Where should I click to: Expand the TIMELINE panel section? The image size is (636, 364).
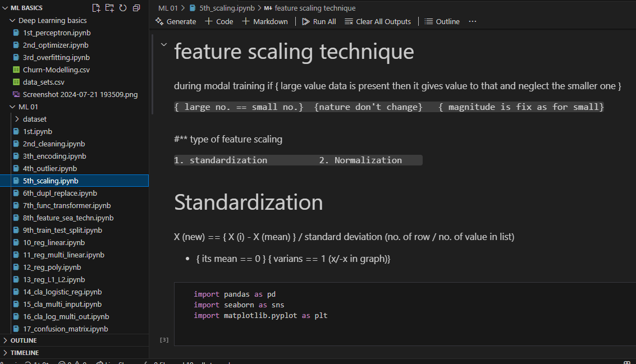coord(25,353)
